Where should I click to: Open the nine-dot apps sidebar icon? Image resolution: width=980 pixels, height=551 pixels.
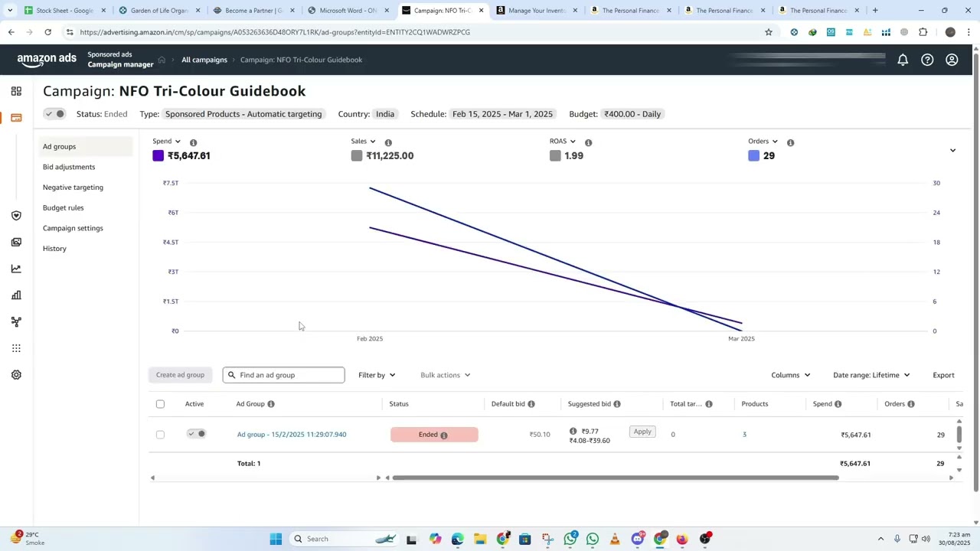(x=16, y=348)
